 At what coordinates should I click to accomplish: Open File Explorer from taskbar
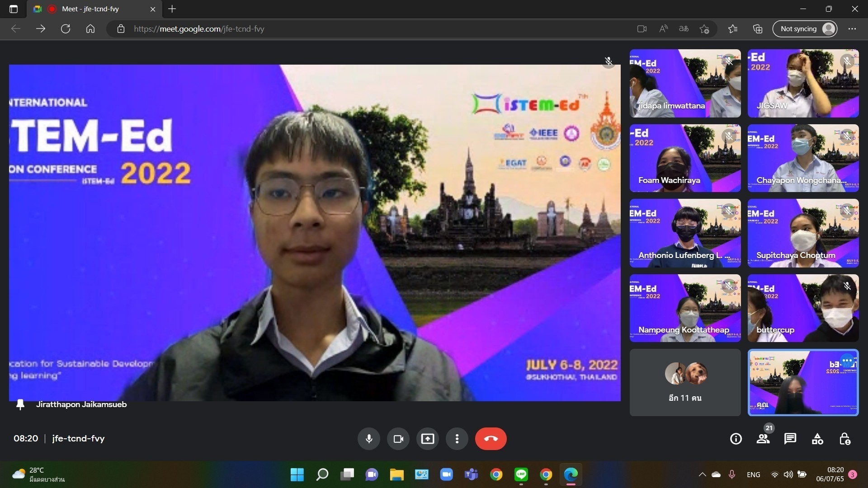(397, 474)
